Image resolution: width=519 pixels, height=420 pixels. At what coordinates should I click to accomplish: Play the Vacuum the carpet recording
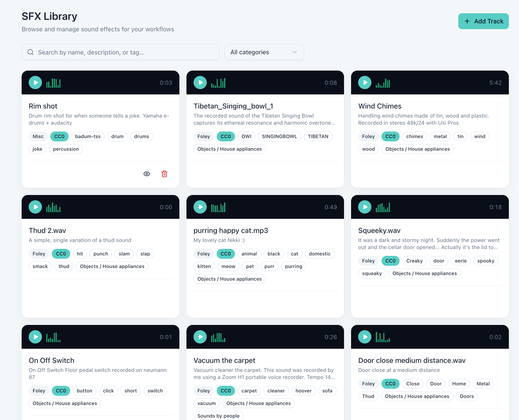(x=200, y=337)
